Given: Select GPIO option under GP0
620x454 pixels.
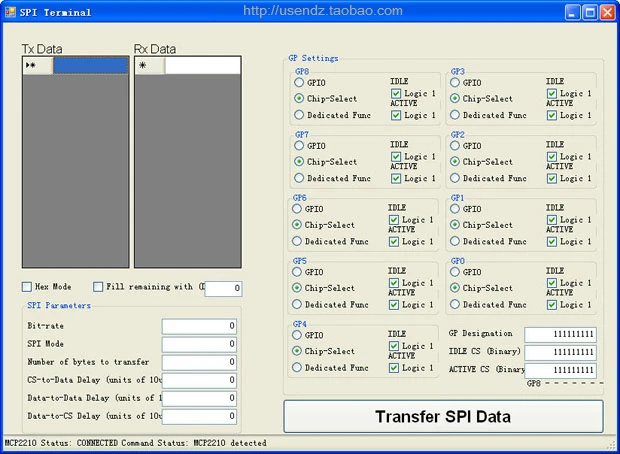Looking at the screenshot, I should click(x=455, y=272).
